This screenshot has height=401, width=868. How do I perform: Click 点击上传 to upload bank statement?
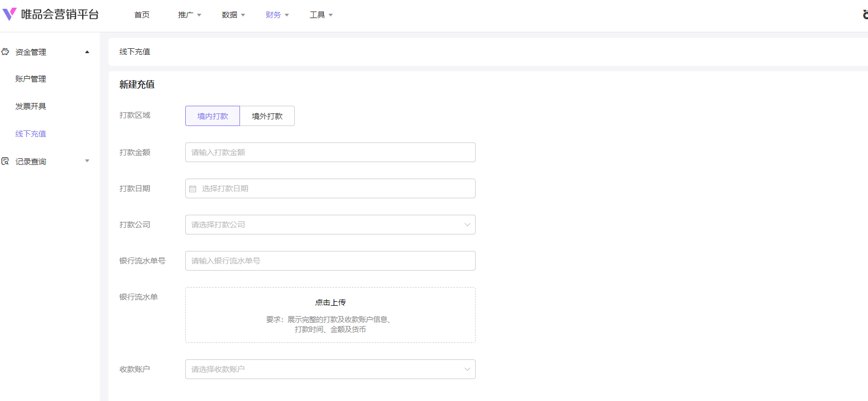(x=330, y=302)
